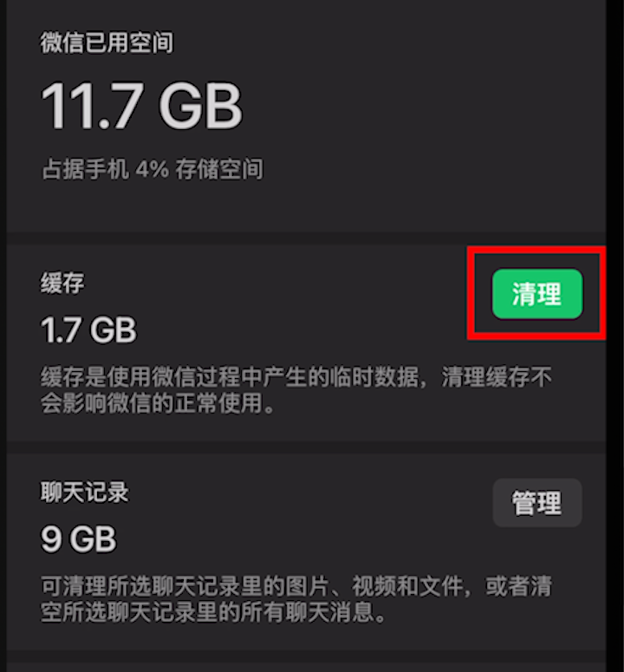This screenshot has height=672, width=624.
Task: Click the 9 GB chat history size
Action: (x=78, y=538)
